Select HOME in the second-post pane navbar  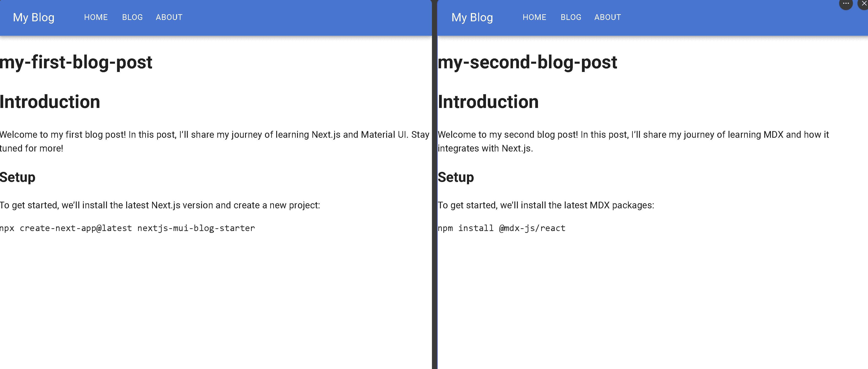534,17
